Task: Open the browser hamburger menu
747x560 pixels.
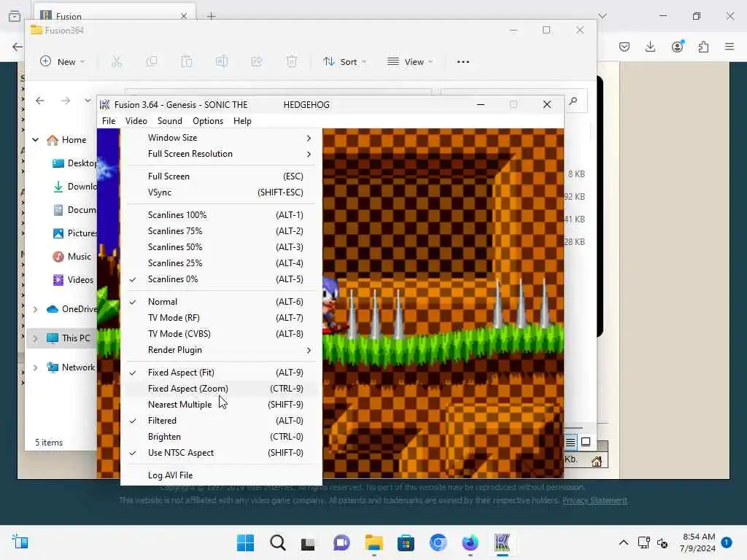Action: point(729,47)
